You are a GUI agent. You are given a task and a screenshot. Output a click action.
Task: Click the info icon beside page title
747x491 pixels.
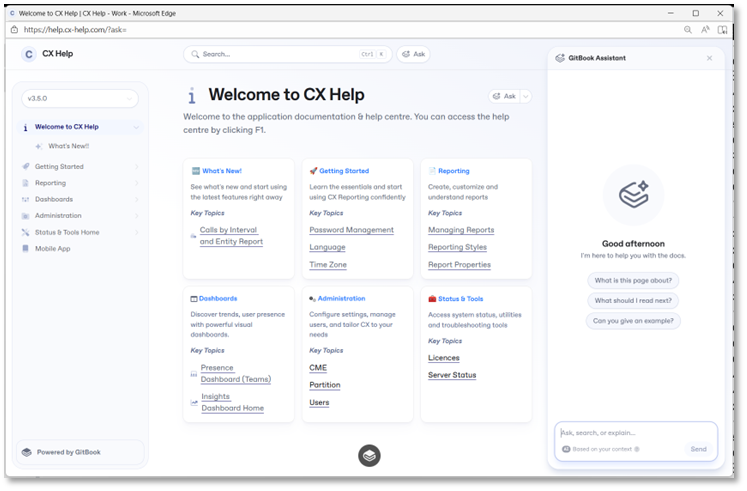(192, 96)
